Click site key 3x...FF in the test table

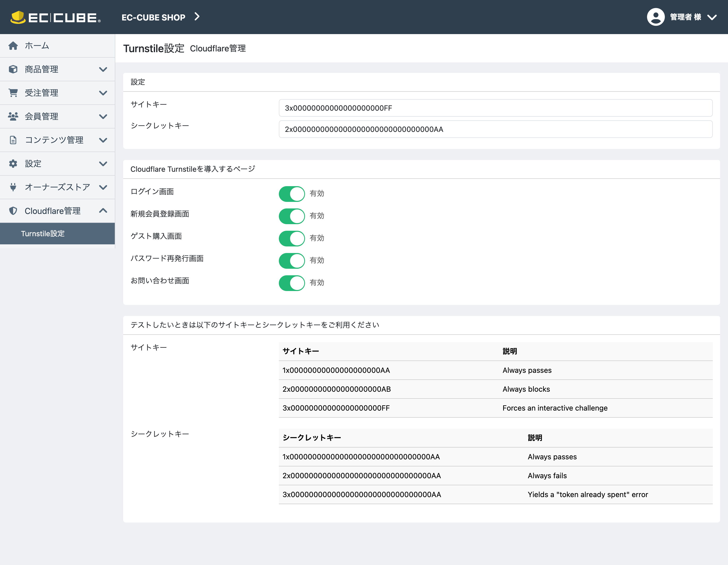[336, 408]
